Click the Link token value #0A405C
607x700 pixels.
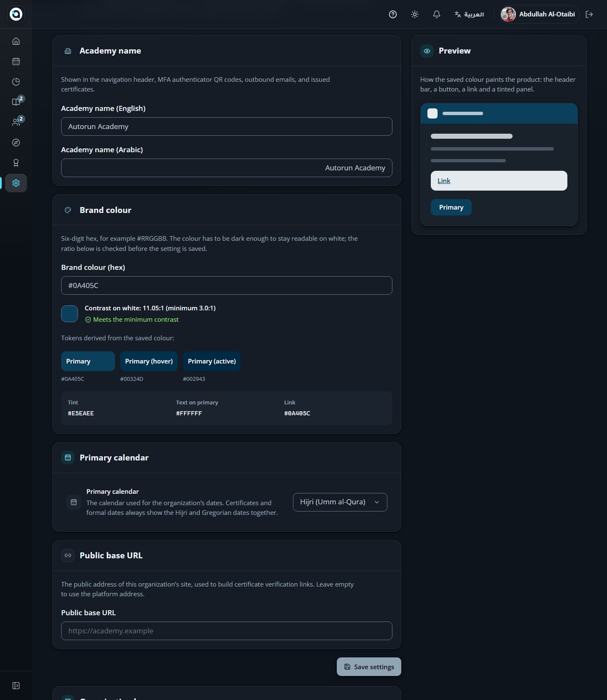[x=297, y=413]
